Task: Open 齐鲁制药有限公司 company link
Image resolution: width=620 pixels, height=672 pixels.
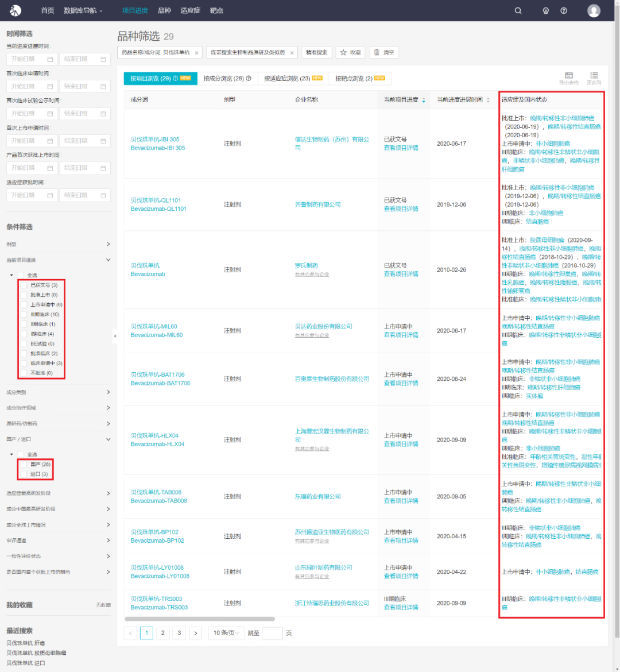Action: (x=317, y=204)
